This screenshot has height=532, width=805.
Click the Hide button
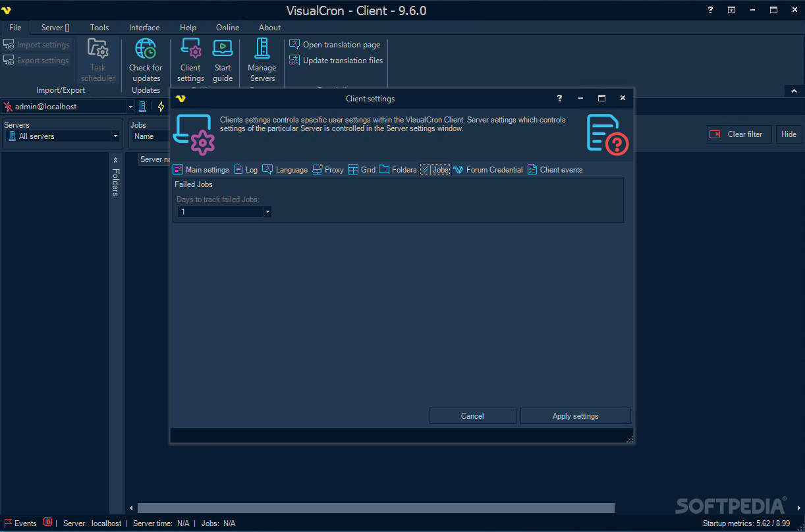pos(789,134)
